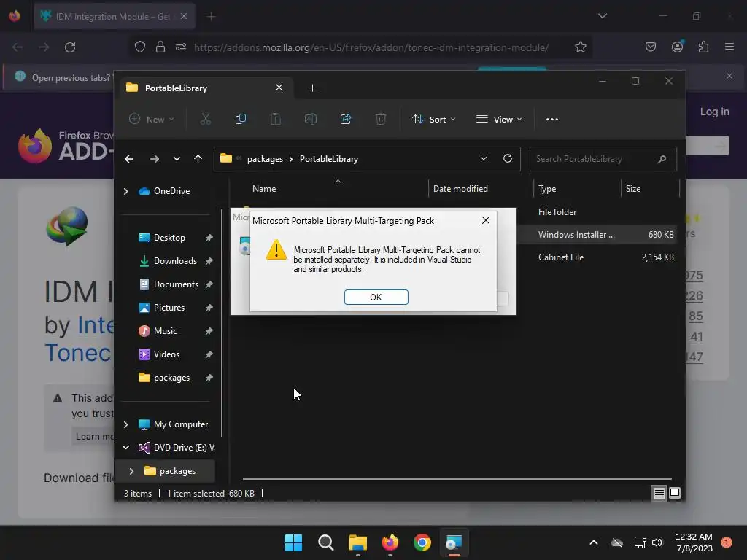This screenshot has width=747, height=560.
Task: Go back in File Explorer
Action: click(129, 159)
